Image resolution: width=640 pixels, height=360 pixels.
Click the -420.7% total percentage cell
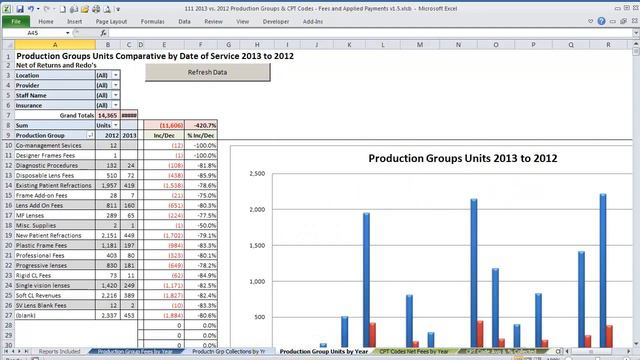click(x=201, y=125)
